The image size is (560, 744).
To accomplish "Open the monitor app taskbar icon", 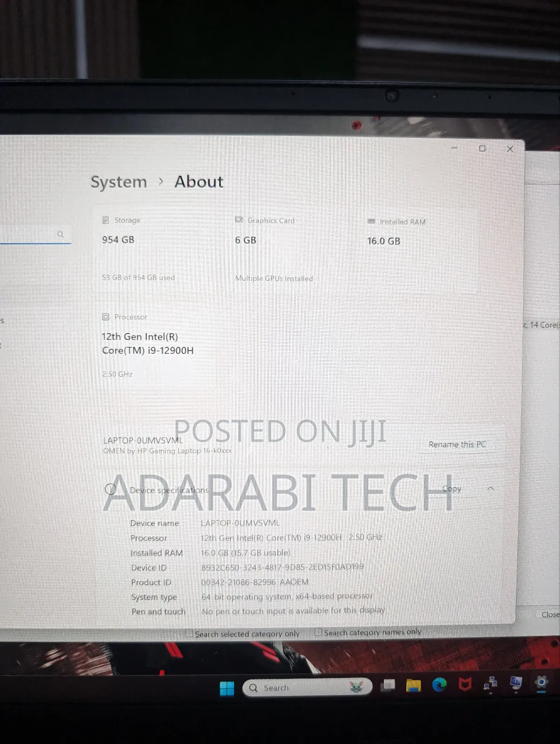I will (516, 683).
